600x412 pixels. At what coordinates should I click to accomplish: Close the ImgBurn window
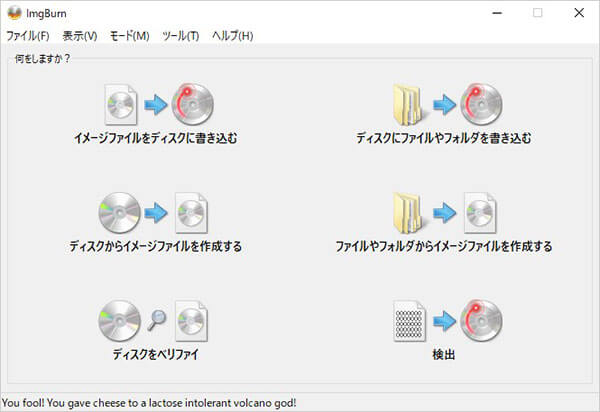click(579, 13)
